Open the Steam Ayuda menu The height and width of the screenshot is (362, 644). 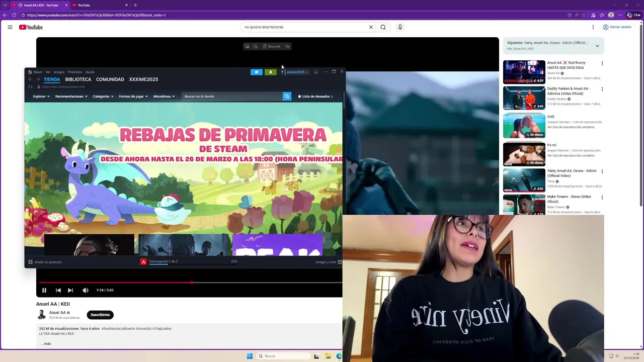(90, 72)
